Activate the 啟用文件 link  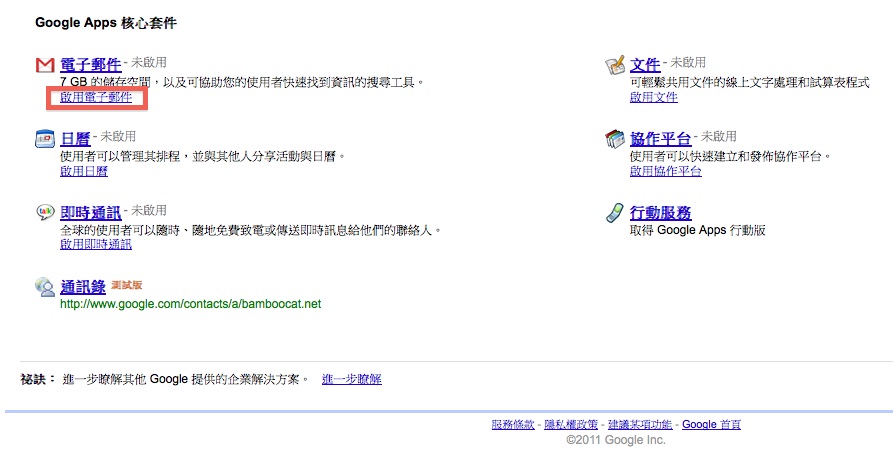653,97
